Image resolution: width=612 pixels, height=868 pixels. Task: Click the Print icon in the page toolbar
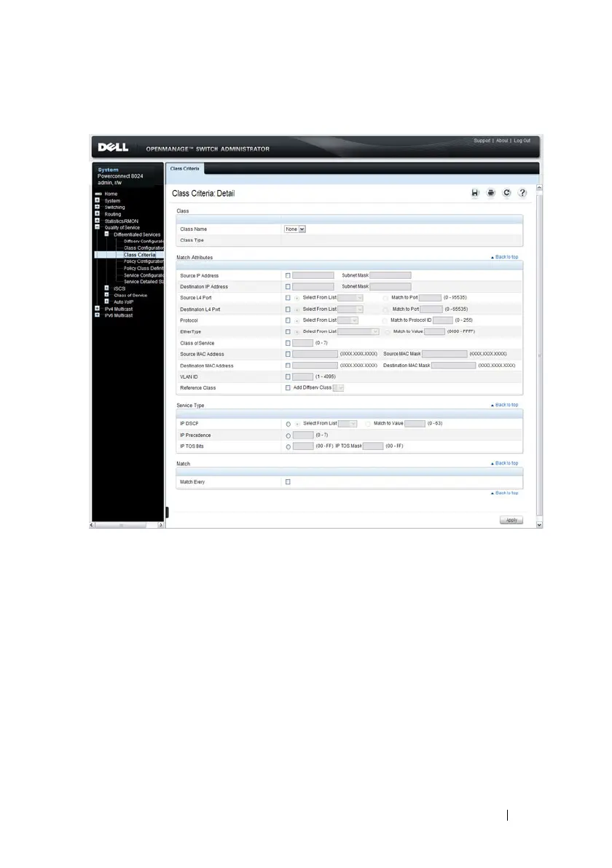pos(491,193)
